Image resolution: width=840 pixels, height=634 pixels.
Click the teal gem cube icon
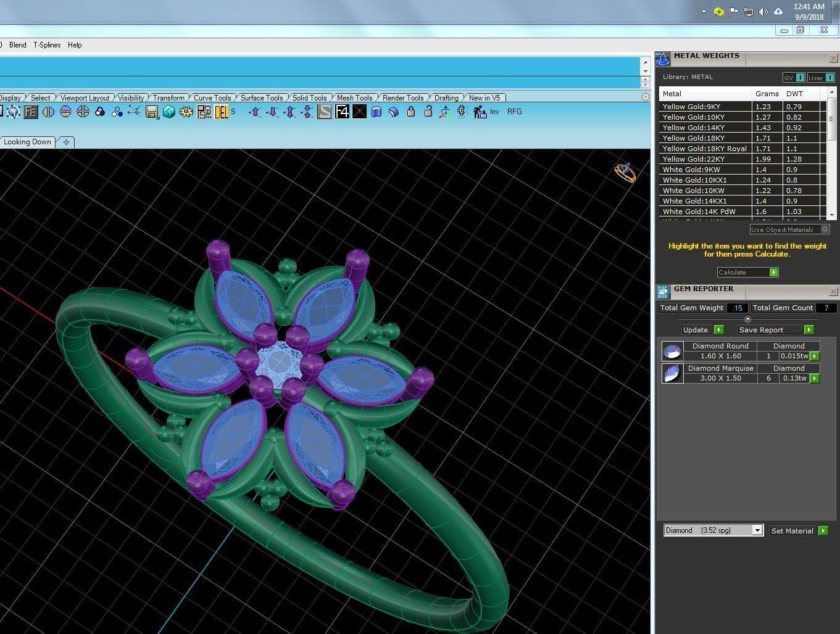click(169, 112)
